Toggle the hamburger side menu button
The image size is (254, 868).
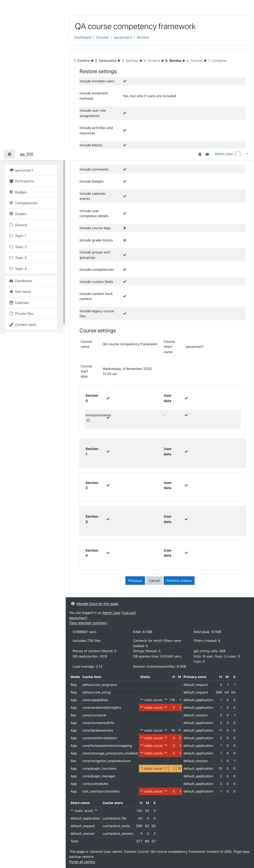[x=9, y=154]
